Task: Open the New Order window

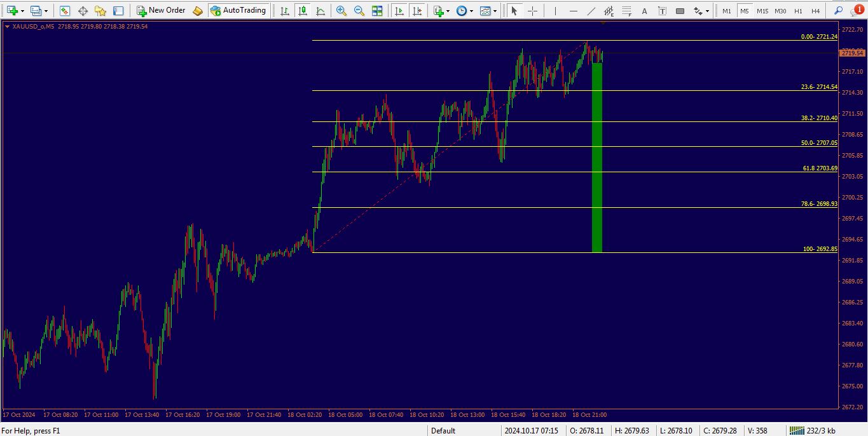Action: 161,10
